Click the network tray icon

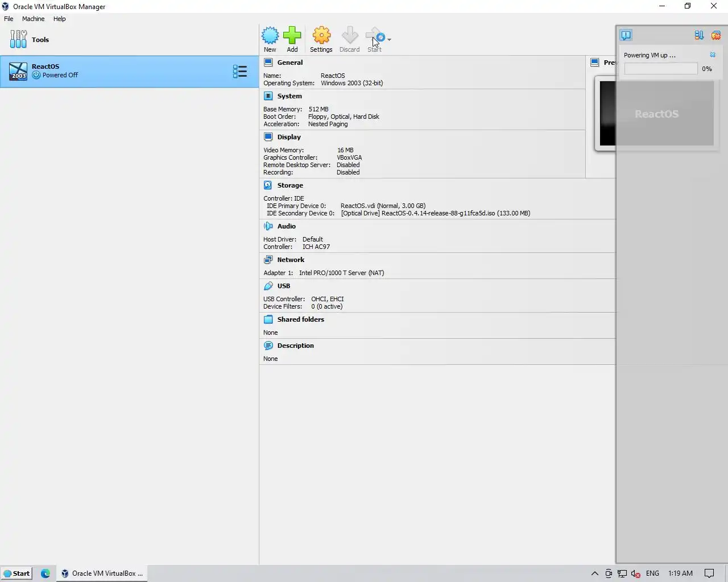tap(622, 573)
